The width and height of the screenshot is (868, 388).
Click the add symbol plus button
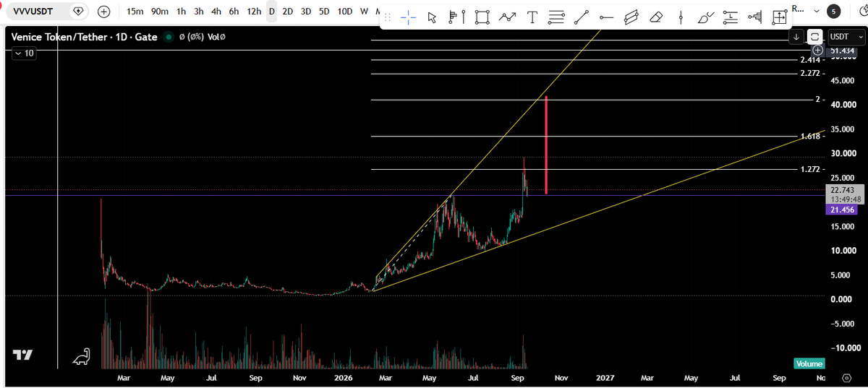[104, 12]
